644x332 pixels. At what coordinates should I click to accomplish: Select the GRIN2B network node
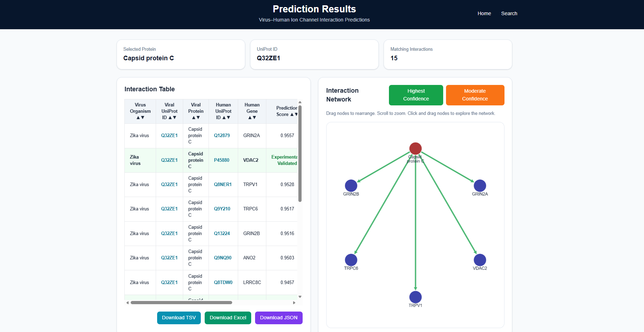coord(351,186)
